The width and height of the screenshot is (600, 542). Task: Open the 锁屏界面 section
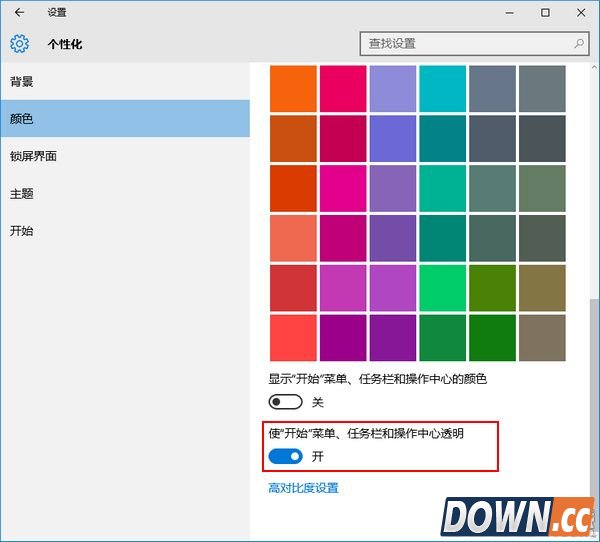click(125, 156)
